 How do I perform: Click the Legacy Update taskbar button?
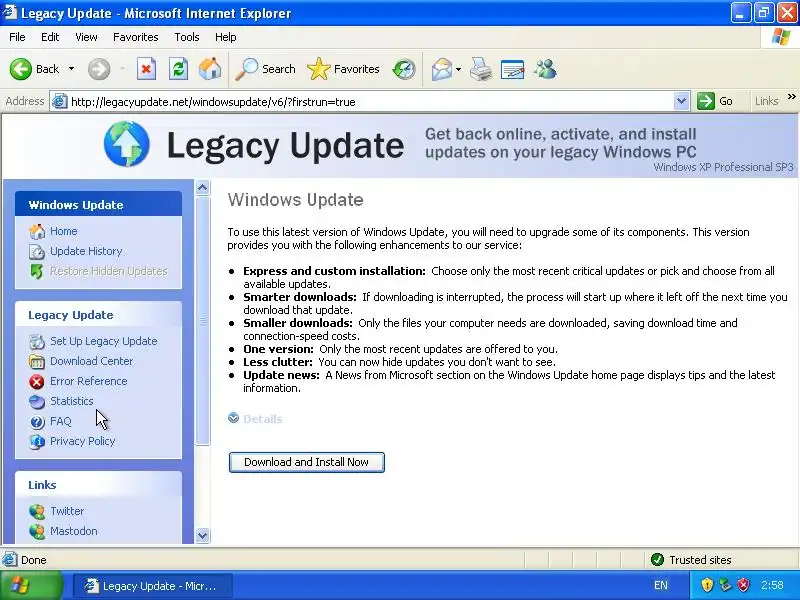pos(153,586)
